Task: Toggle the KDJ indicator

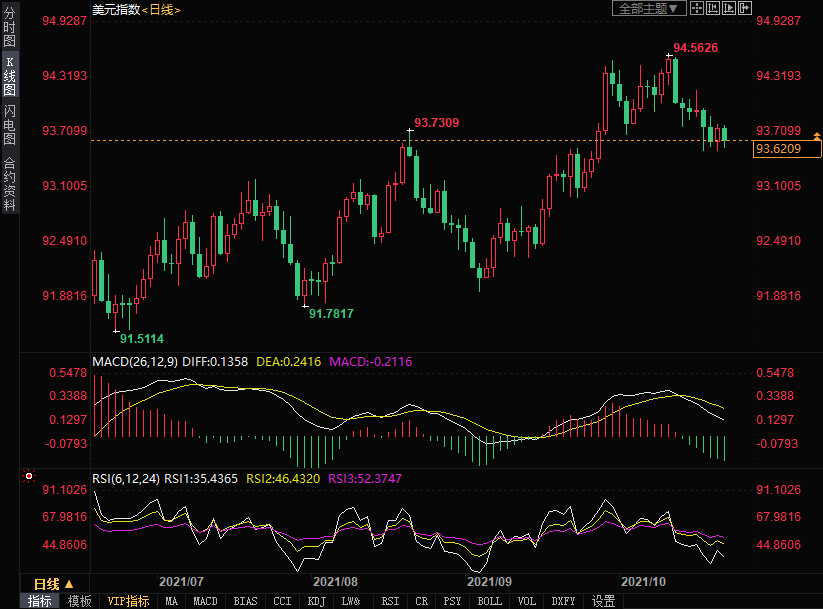Action: 316,601
